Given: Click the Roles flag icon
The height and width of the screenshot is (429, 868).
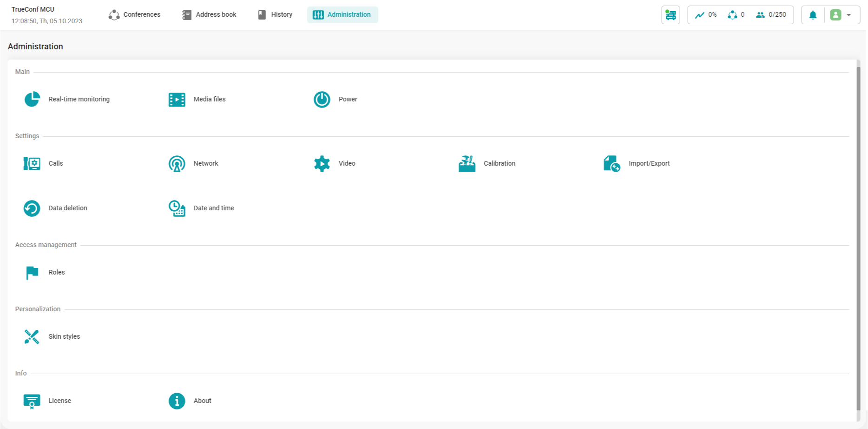Looking at the screenshot, I should click(32, 273).
